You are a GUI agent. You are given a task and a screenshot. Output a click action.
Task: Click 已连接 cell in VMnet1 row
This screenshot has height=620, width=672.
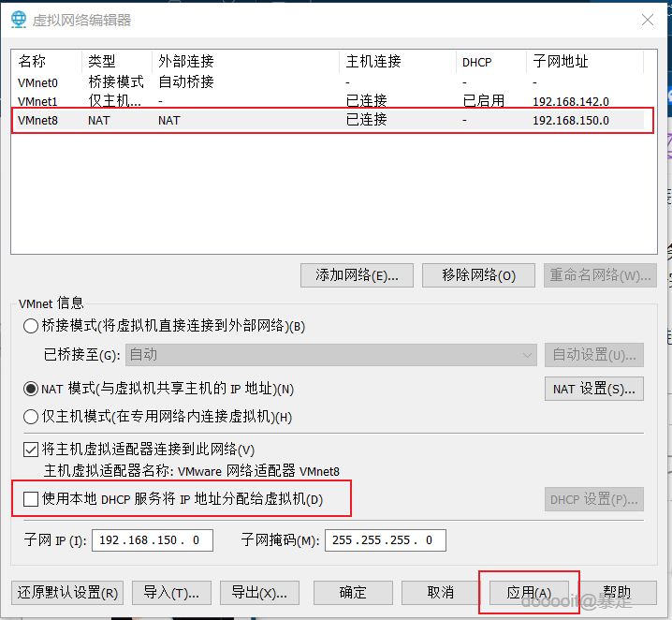(x=367, y=101)
